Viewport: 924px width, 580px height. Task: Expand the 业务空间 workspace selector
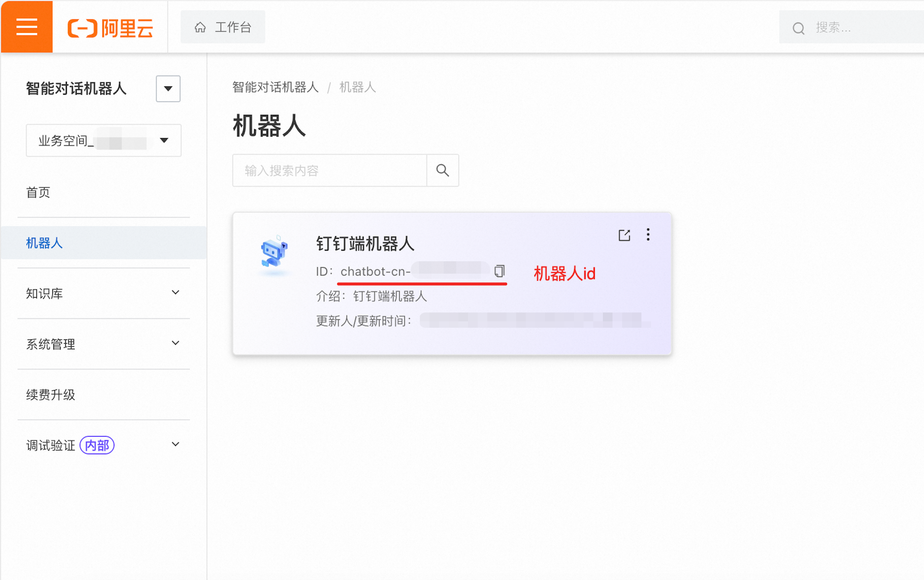(x=104, y=140)
